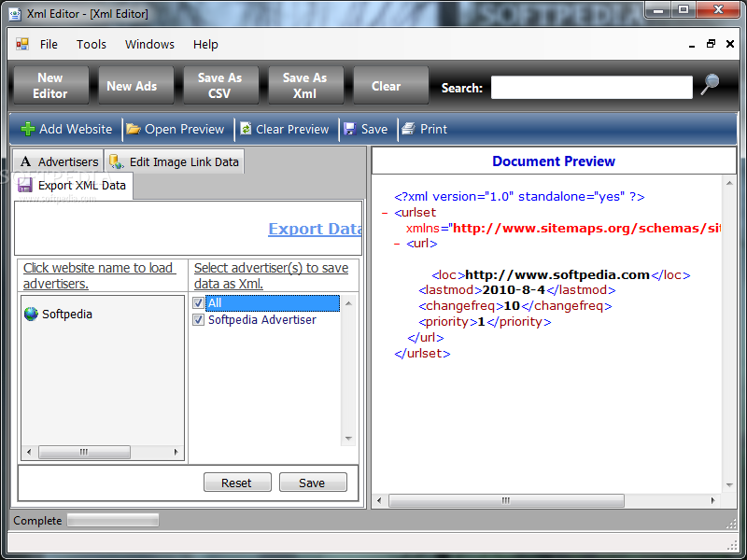Click the xml version declaration line
The height and width of the screenshot is (560, 747).
519,197
